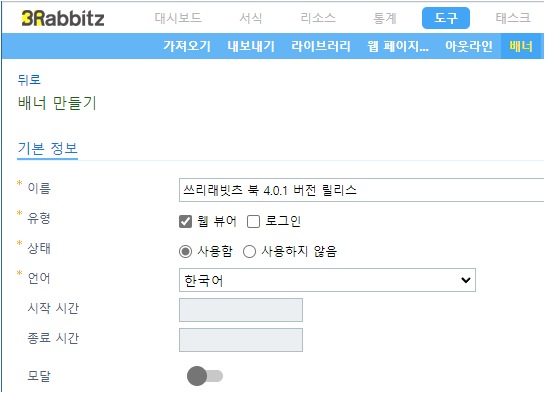The height and width of the screenshot is (393, 545).
Task: Switch to the 아웃라인 tab
Action: (x=469, y=46)
